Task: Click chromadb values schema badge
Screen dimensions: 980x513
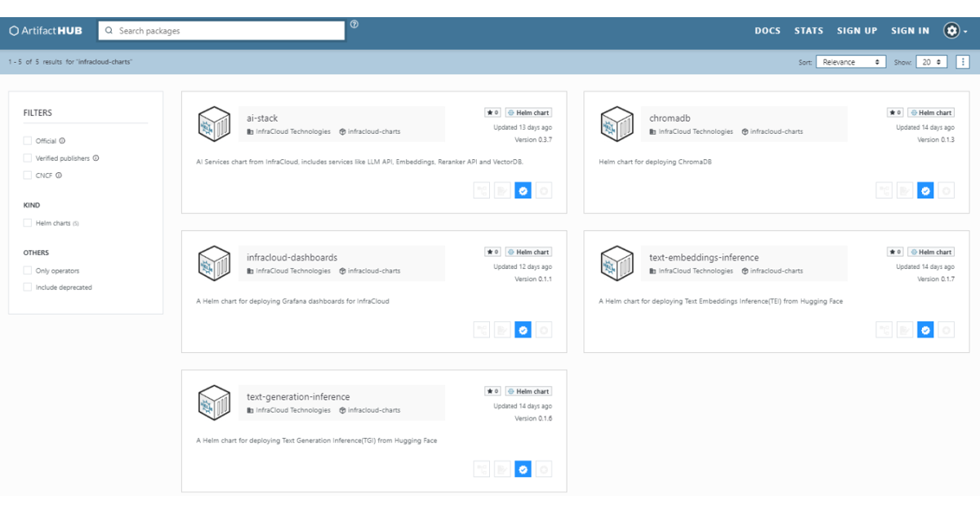Action: [x=884, y=190]
